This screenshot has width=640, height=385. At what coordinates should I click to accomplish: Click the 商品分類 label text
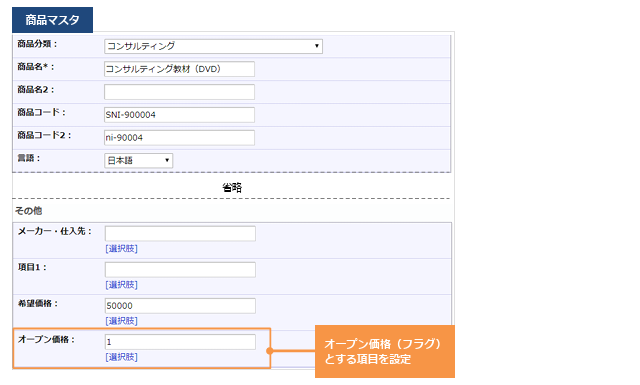(x=37, y=44)
